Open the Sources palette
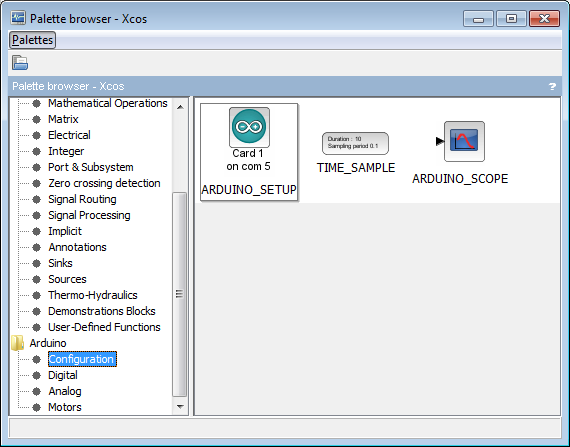 (67, 279)
